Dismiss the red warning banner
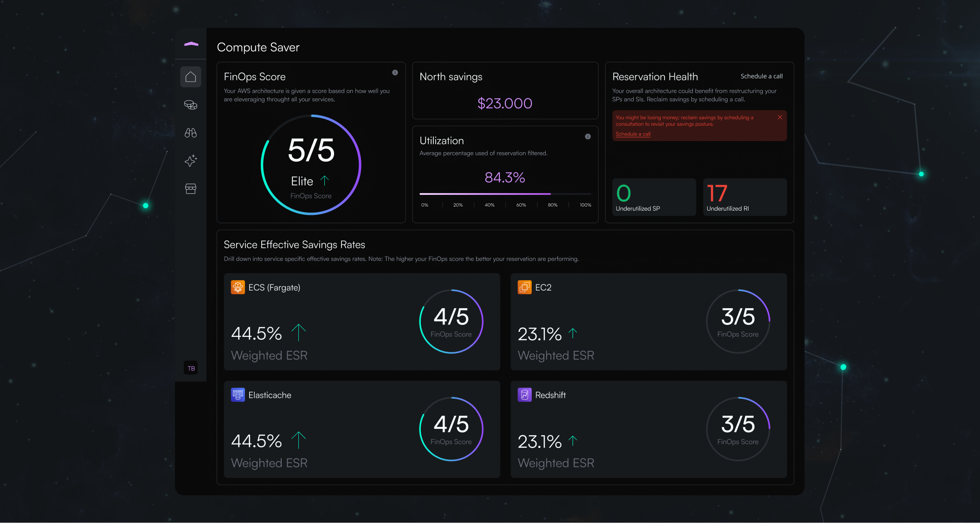 point(780,117)
